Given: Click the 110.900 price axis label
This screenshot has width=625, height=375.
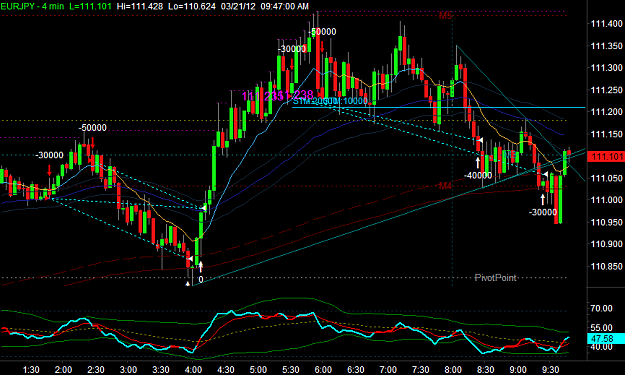Looking at the screenshot, I should coord(606,244).
